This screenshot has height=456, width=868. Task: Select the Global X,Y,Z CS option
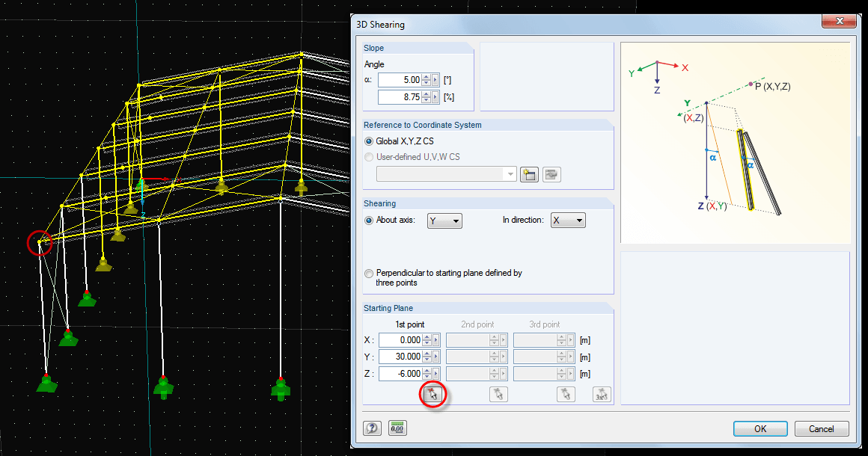369,141
